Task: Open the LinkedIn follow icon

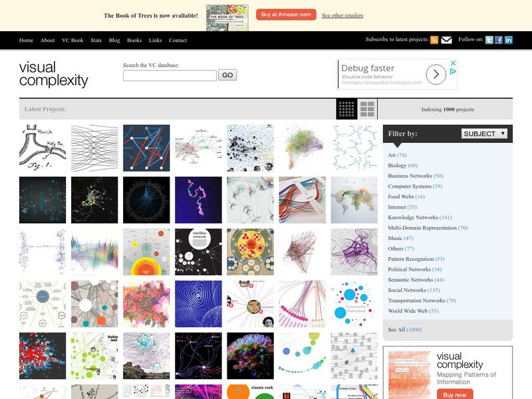Action: click(508, 40)
